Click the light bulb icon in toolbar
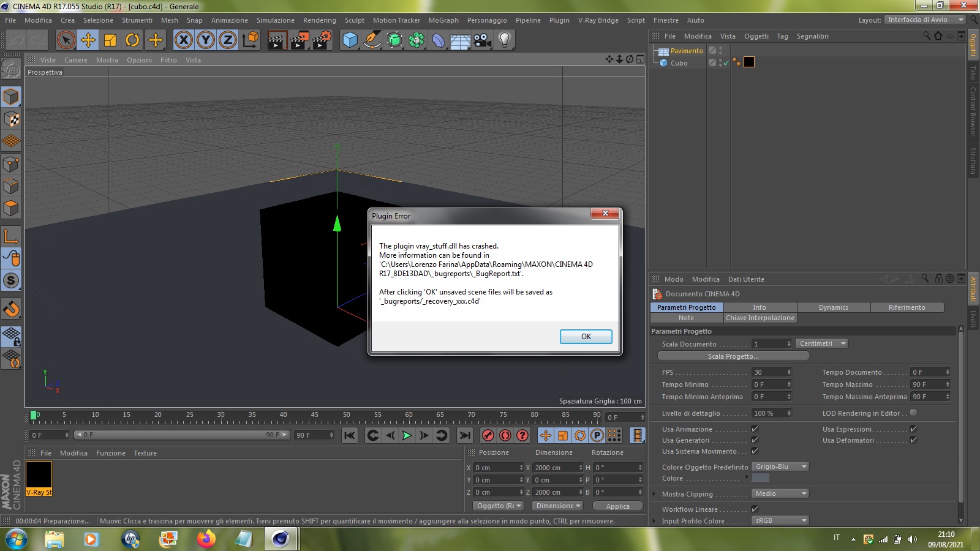 (x=504, y=40)
